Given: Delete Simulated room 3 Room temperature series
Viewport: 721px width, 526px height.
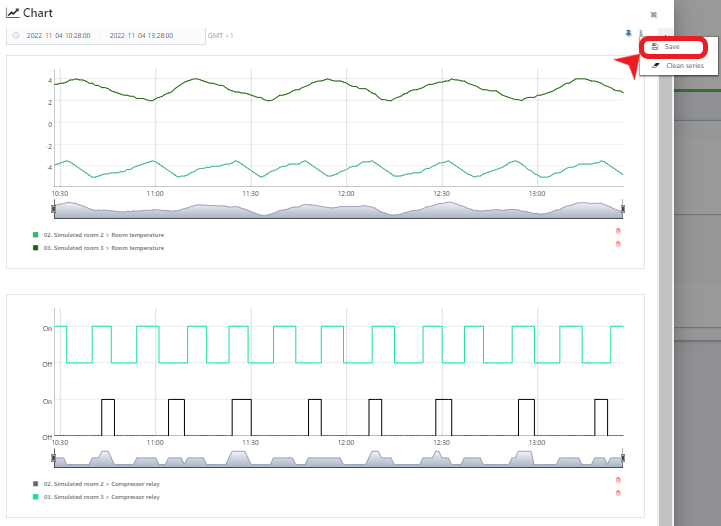Looking at the screenshot, I should point(618,244).
